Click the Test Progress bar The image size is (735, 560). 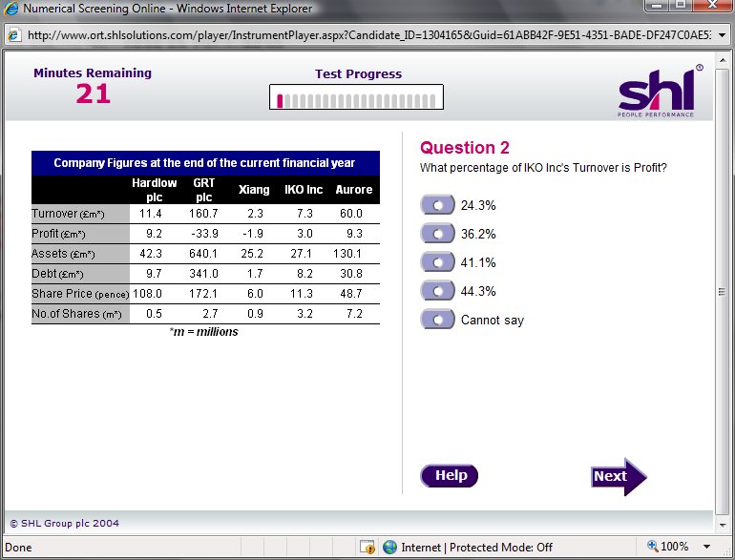point(356,97)
